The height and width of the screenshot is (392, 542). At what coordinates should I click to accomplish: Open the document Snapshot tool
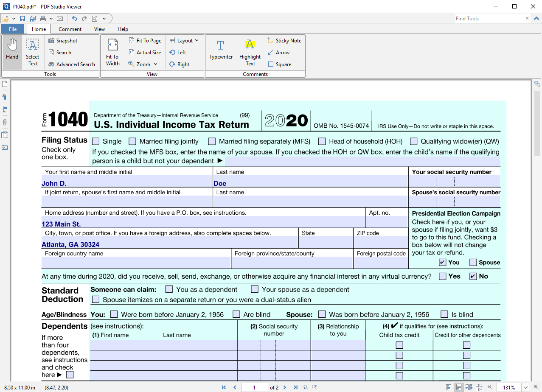pyautogui.click(x=63, y=40)
